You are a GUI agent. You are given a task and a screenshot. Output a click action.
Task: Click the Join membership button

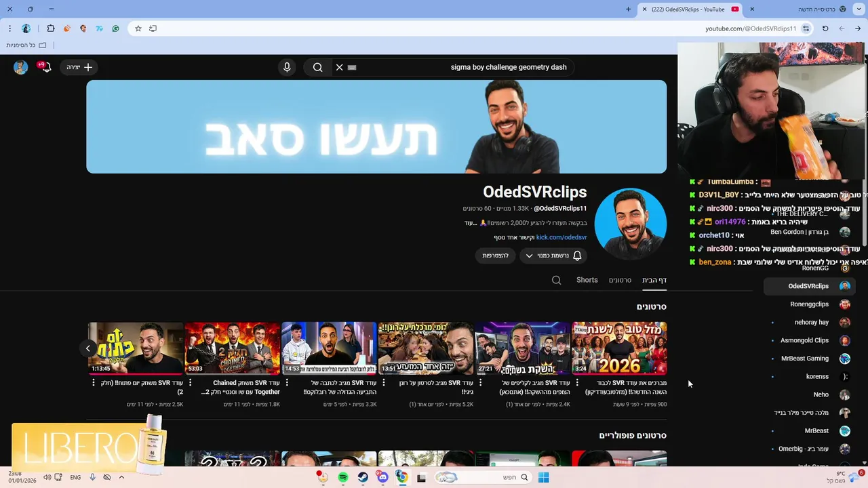pyautogui.click(x=496, y=256)
